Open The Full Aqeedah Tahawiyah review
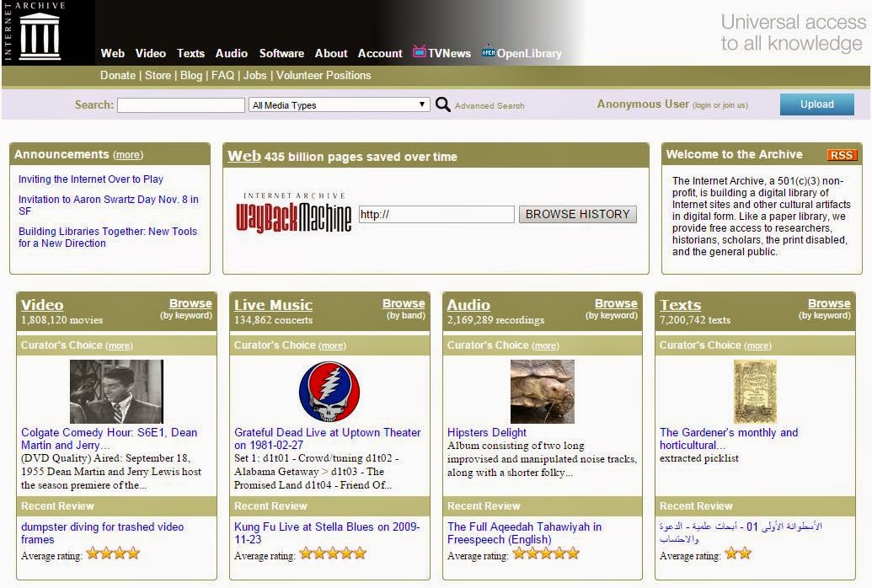The height and width of the screenshot is (588, 872). tap(524, 533)
